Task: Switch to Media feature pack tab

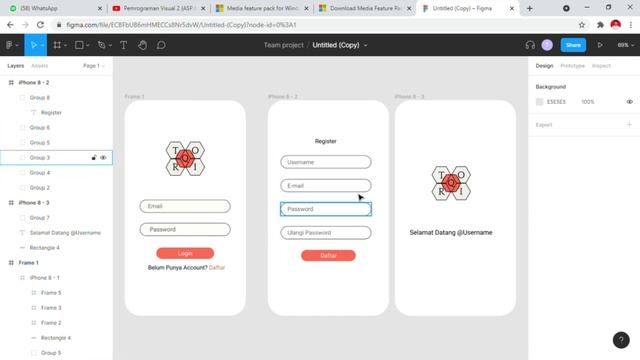Action: tap(262, 8)
